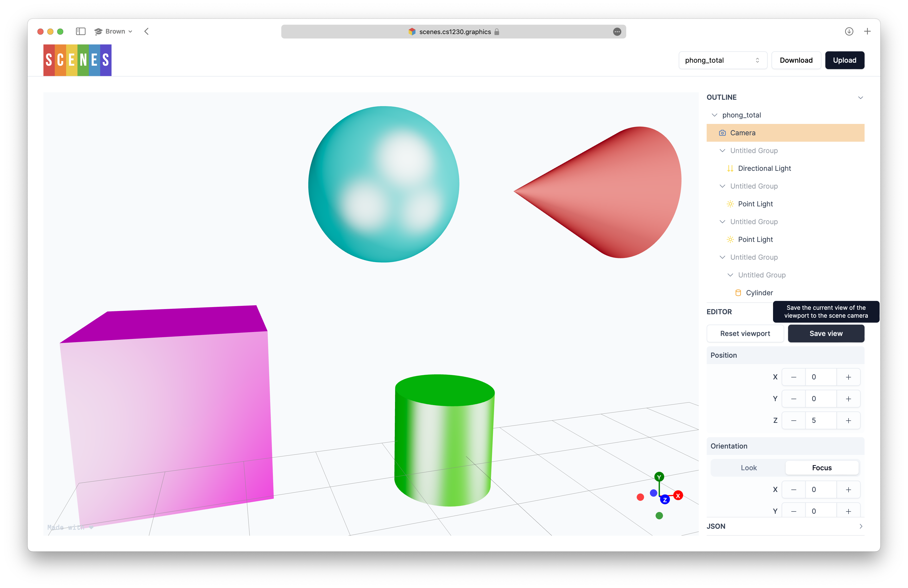908x588 pixels.
Task: Select the Camera item in outline
Action: 785,133
